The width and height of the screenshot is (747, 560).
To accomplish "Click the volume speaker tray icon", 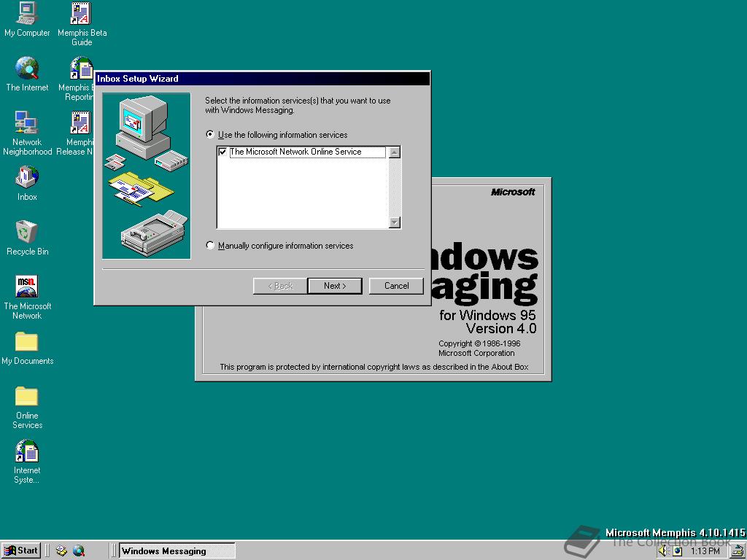I will (663, 551).
